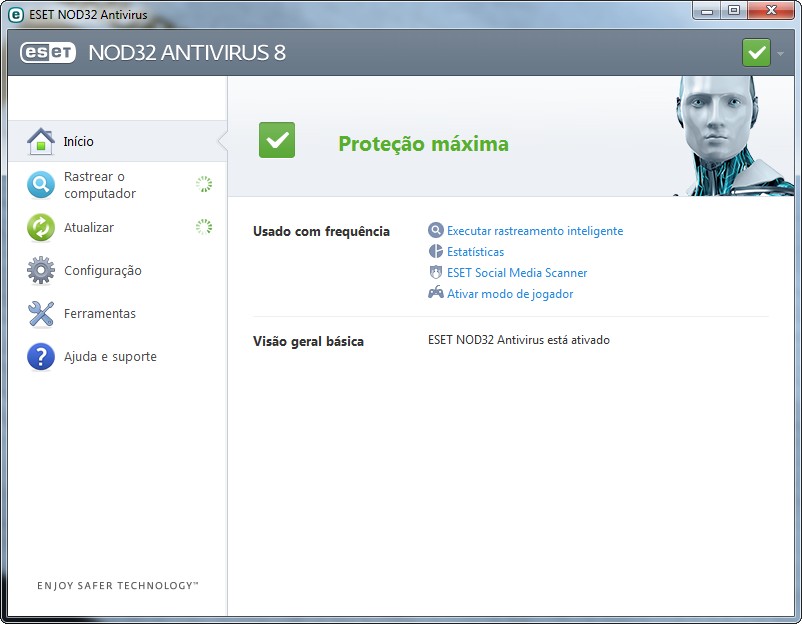Click the NOD32 ANTIVIRUS 8 header title

click(187, 53)
